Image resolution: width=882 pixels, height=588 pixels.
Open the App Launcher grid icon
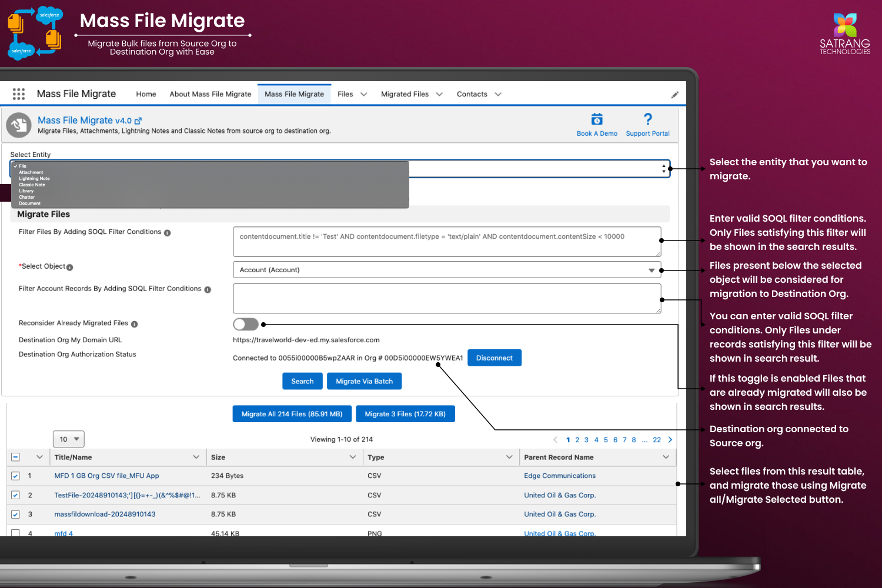tap(19, 94)
